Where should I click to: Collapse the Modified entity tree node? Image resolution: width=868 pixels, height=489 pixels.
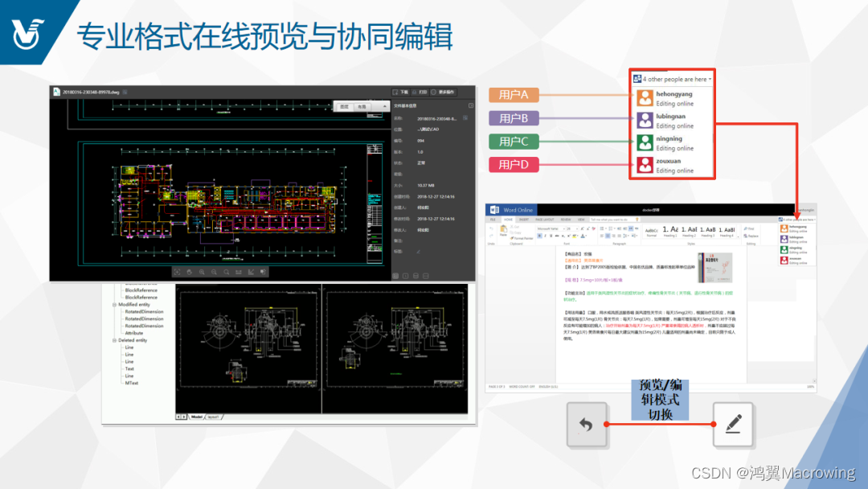point(113,305)
